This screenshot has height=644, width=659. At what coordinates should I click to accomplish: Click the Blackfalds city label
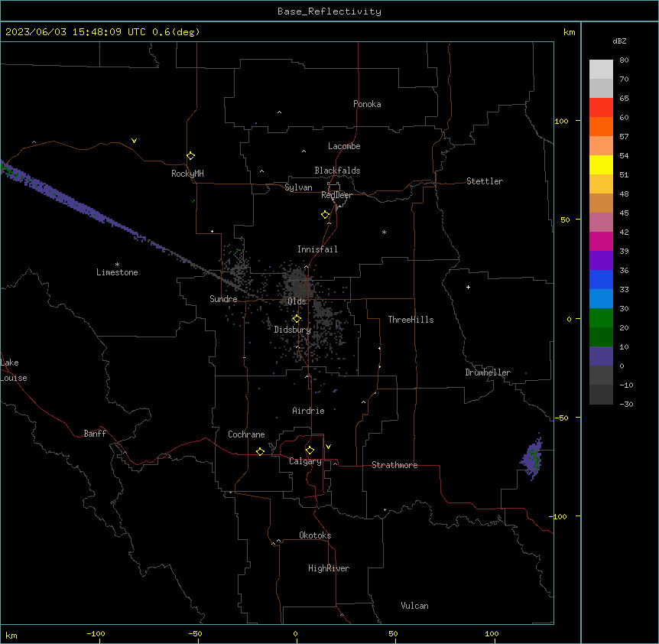[337, 171]
